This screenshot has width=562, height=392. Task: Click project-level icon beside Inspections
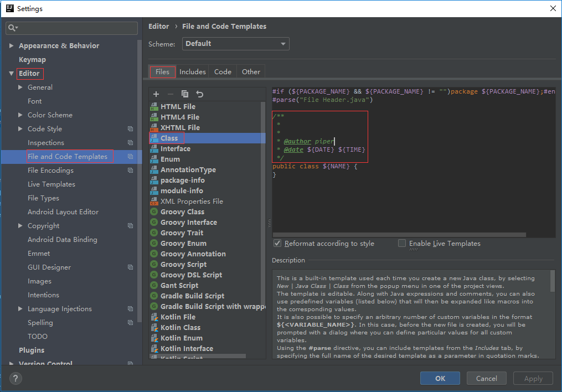131,143
